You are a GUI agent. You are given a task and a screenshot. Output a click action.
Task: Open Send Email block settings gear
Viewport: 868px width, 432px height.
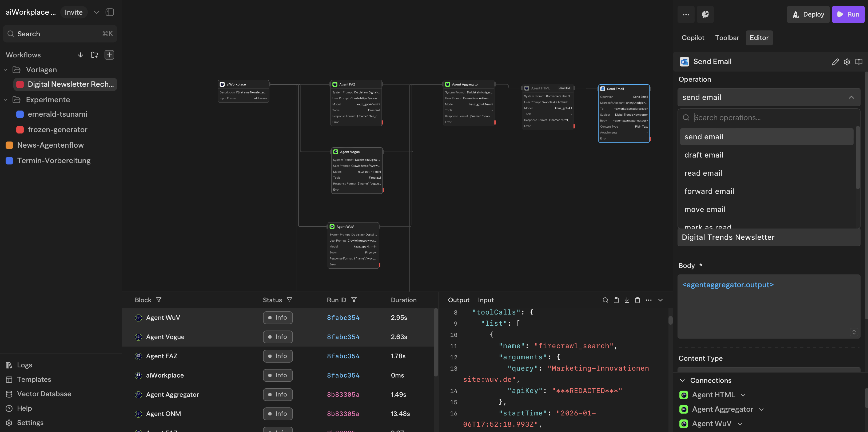pos(847,62)
